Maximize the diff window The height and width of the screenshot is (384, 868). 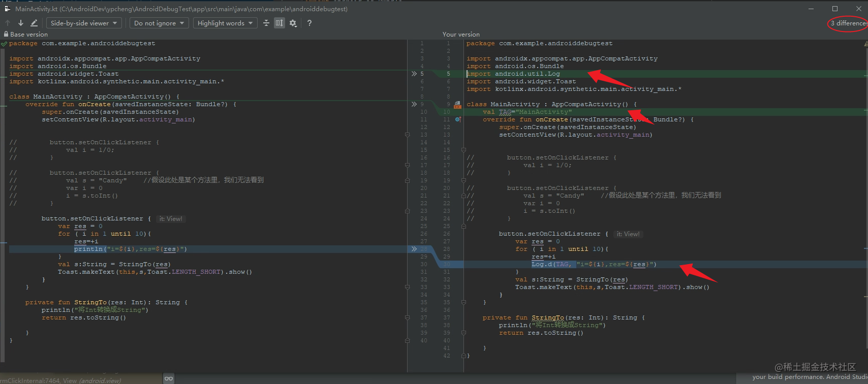(835, 9)
